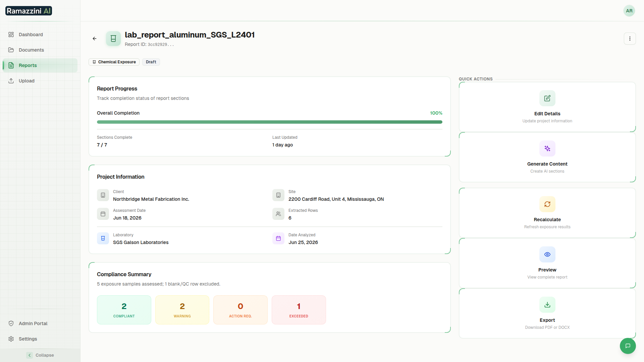Screen dimensions: 644x362
Task: Click the Recalculate refresh icon
Action: pyautogui.click(x=547, y=204)
